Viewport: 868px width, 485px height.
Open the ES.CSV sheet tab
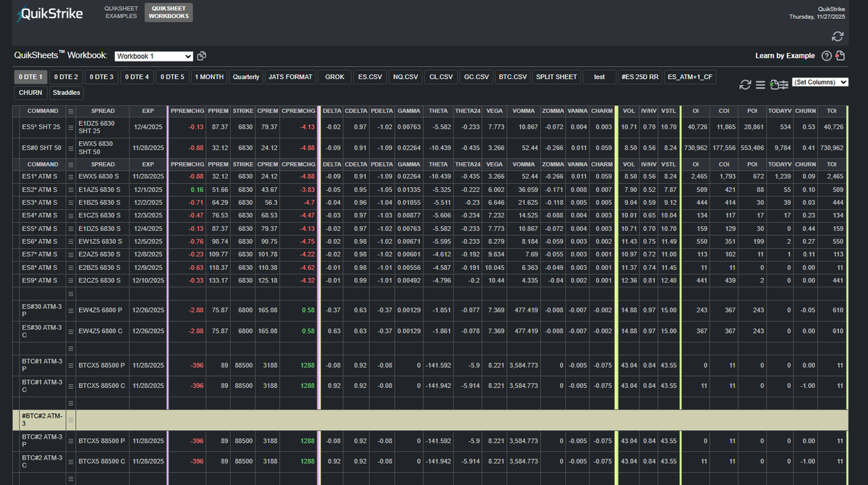point(370,77)
